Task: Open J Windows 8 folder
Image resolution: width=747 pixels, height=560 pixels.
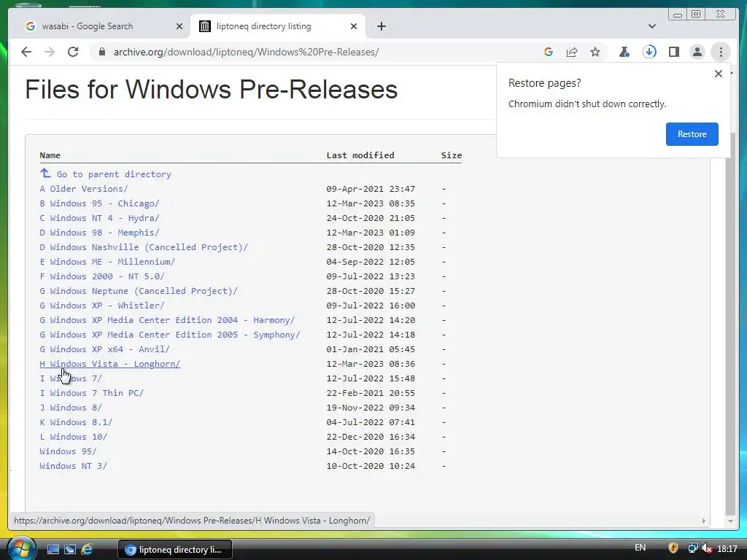Action: [x=71, y=408]
